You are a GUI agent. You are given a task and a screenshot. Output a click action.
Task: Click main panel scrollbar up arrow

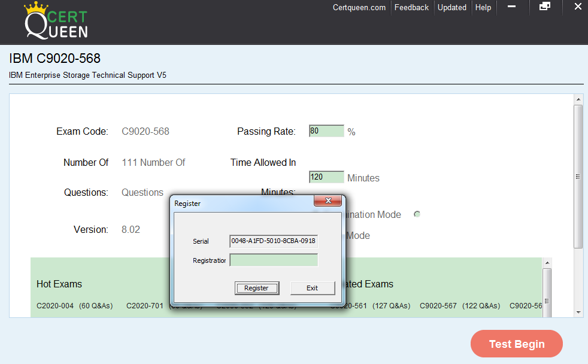click(578, 99)
